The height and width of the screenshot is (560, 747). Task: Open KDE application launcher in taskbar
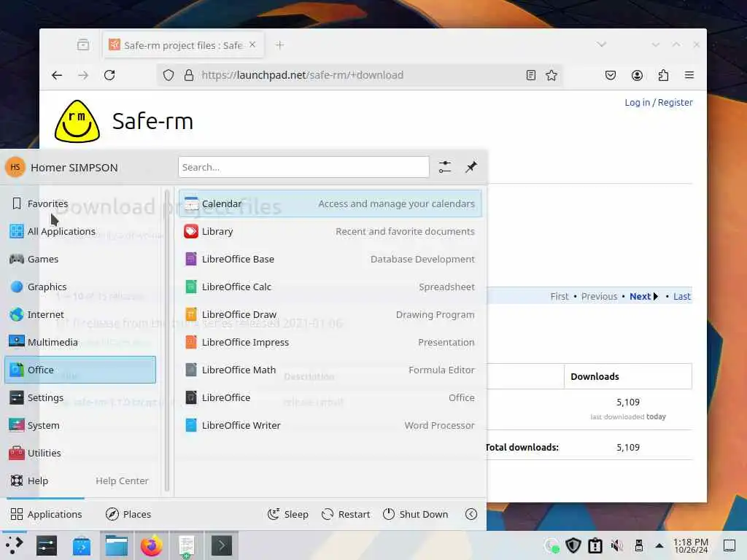tap(15, 545)
